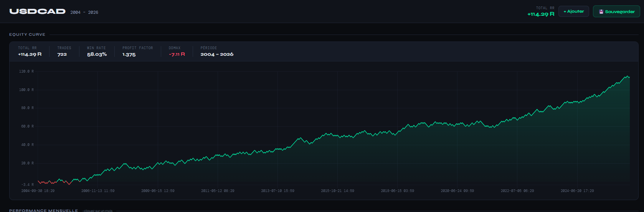Click the -3.4 R y-axis label

(27, 185)
